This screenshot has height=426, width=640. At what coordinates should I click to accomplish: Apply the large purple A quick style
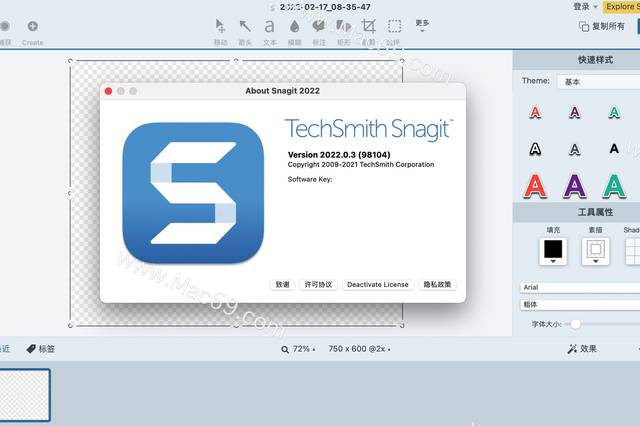coord(574,186)
